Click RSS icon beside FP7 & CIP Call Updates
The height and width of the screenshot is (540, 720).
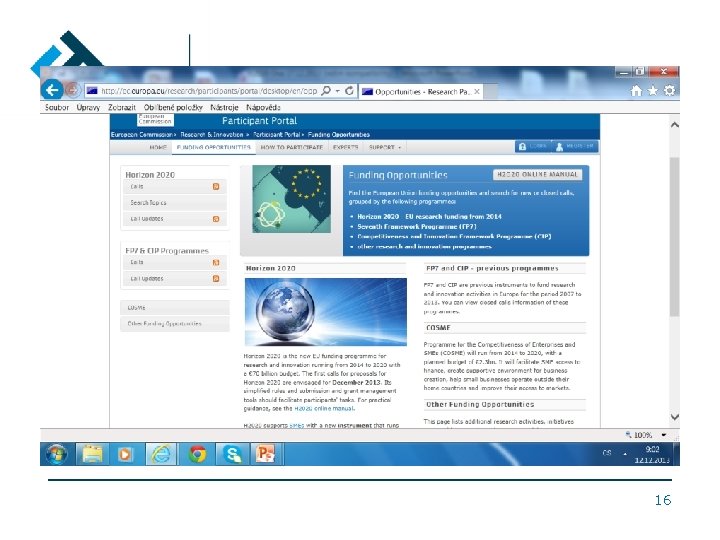[216, 278]
